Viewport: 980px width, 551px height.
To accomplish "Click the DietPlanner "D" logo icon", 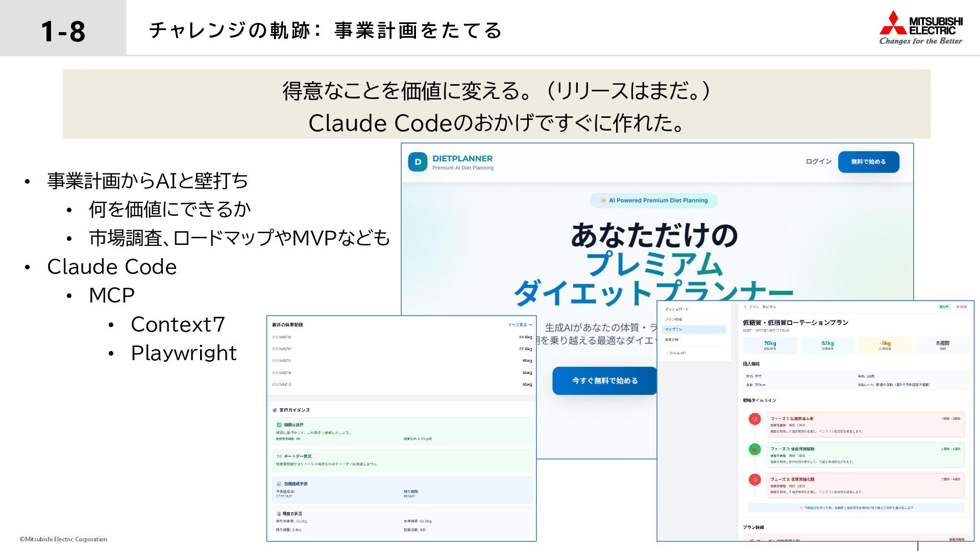I will [418, 162].
